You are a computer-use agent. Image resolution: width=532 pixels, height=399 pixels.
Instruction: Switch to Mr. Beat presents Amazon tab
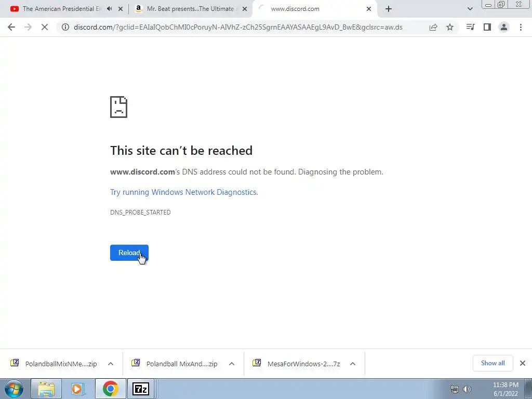point(190,9)
